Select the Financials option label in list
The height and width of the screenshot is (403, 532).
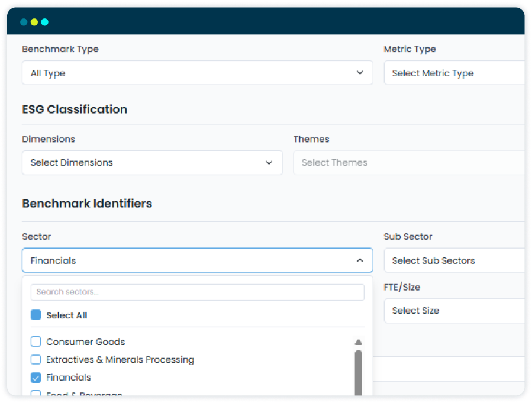pos(69,377)
